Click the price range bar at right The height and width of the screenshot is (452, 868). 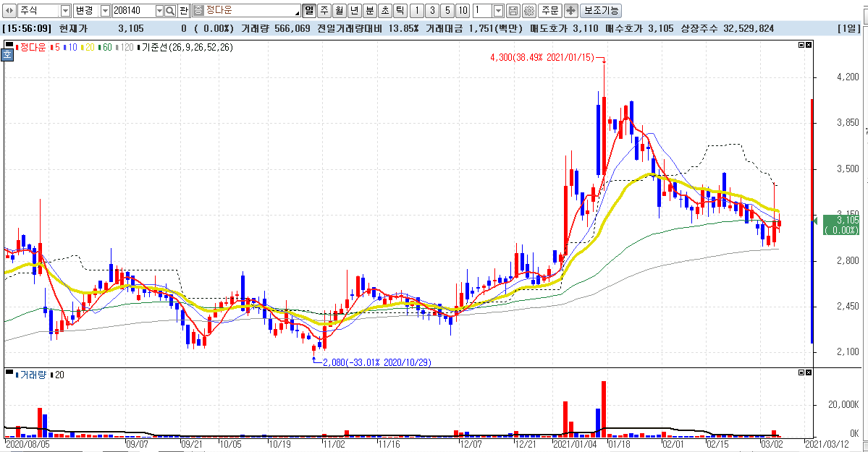[x=812, y=221]
